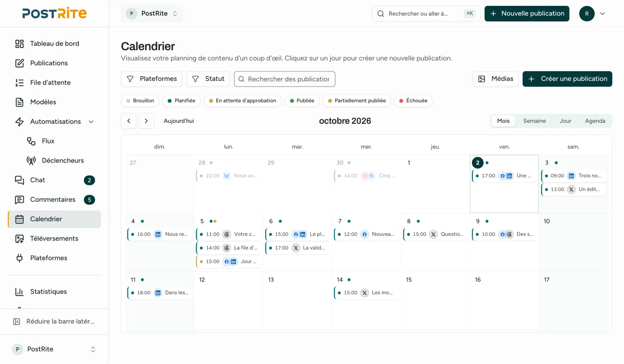Expand the Automatisations submenu chevron
624x364 pixels.
point(91,122)
